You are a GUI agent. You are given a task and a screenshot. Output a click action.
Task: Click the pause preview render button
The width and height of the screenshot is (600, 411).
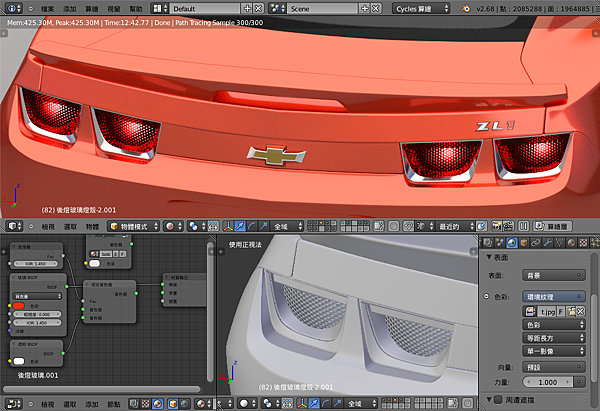click(x=524, y=227)
